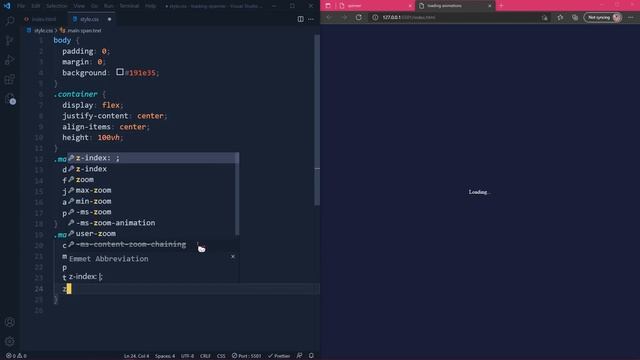The width and height of the screenshot is (640, 360).
Task: Open the File menu
Action: click(x=21, y=6)
